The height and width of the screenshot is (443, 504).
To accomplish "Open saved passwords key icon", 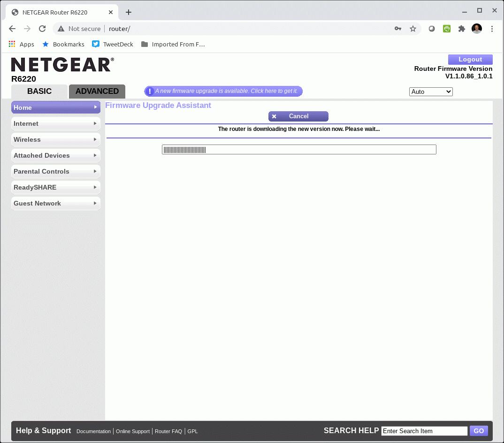I will [x=398, y=29].
